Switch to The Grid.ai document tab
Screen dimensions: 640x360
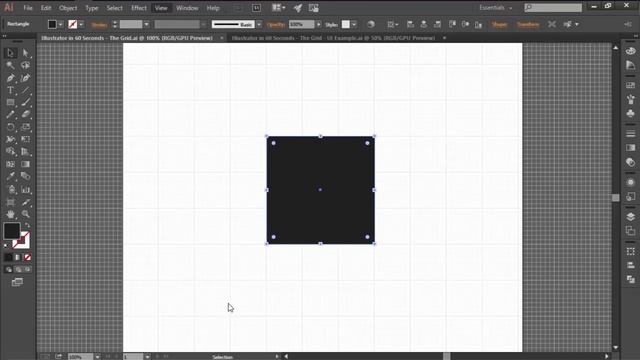click(x=127, y=38)
